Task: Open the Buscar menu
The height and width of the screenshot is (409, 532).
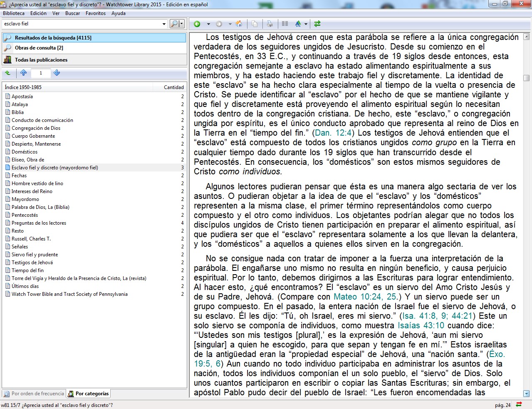Action: [x=72, y=13]
